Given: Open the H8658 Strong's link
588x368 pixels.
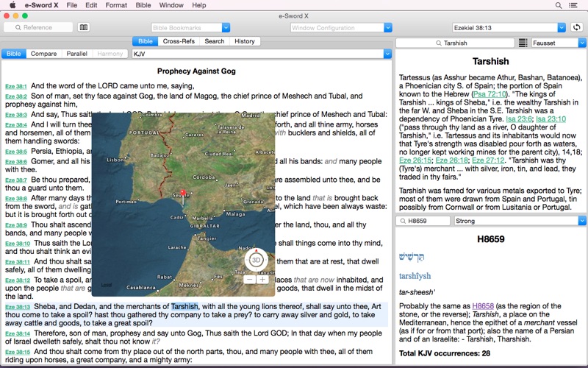Looking at the screenshot, I should 483,305.
